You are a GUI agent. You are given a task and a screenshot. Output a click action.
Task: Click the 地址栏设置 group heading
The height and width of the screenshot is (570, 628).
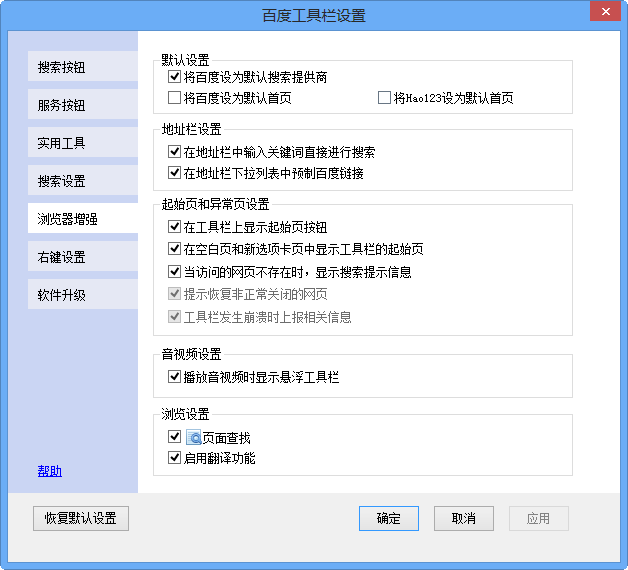[191, 129]
